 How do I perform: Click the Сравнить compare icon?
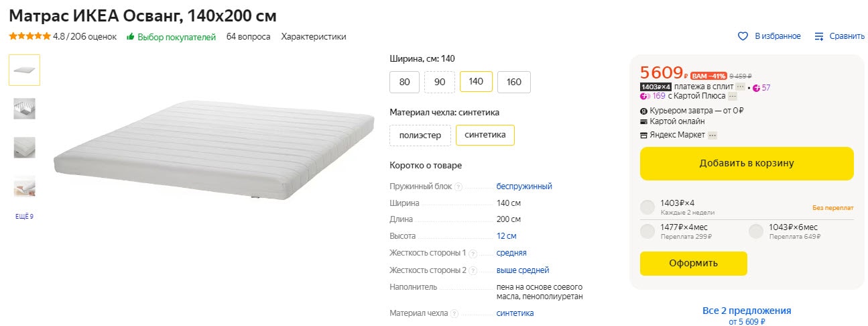[x=818, y=36]
